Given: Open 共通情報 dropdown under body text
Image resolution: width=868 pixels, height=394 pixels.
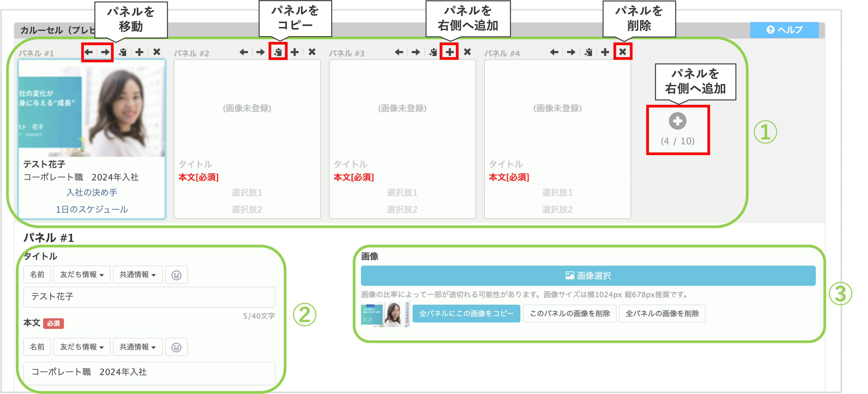Looking at the screenshot, I should point(137,347).
